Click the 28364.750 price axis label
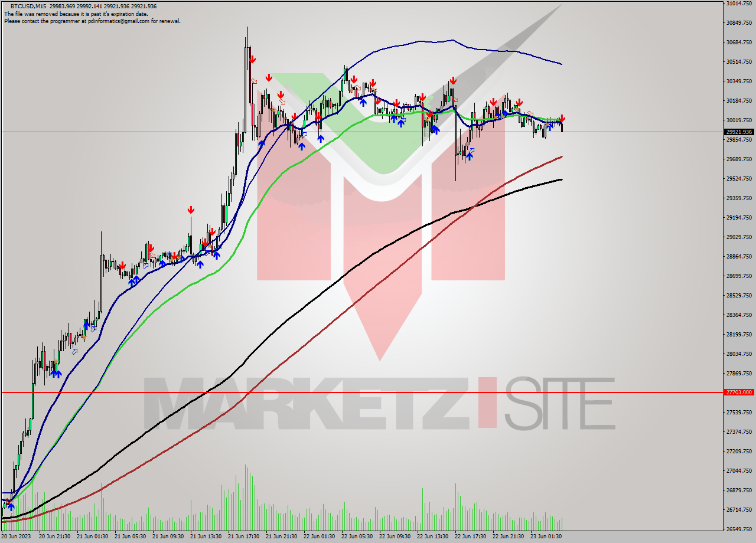 tap(739, 315)
